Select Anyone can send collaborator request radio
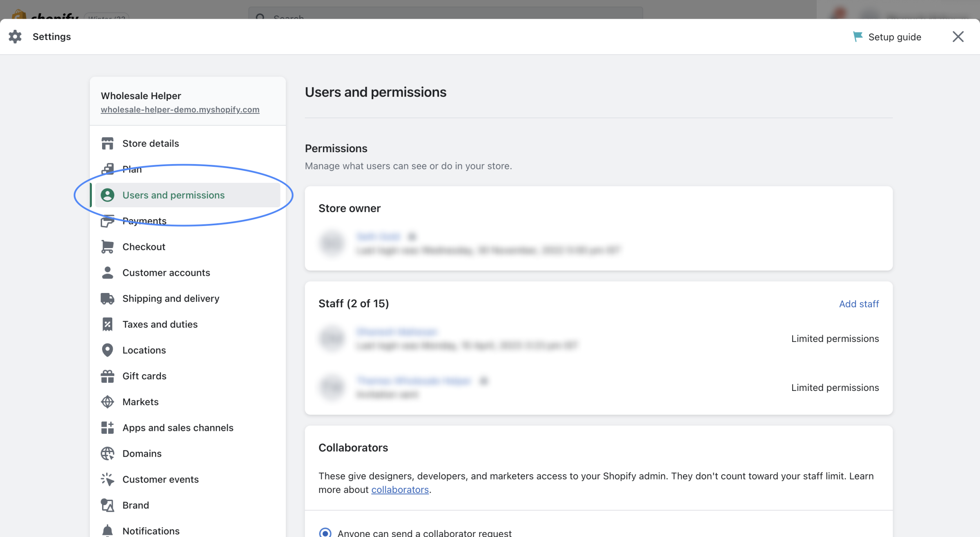Viewport: 980px width, 537px height. click(x=325, y=533)
